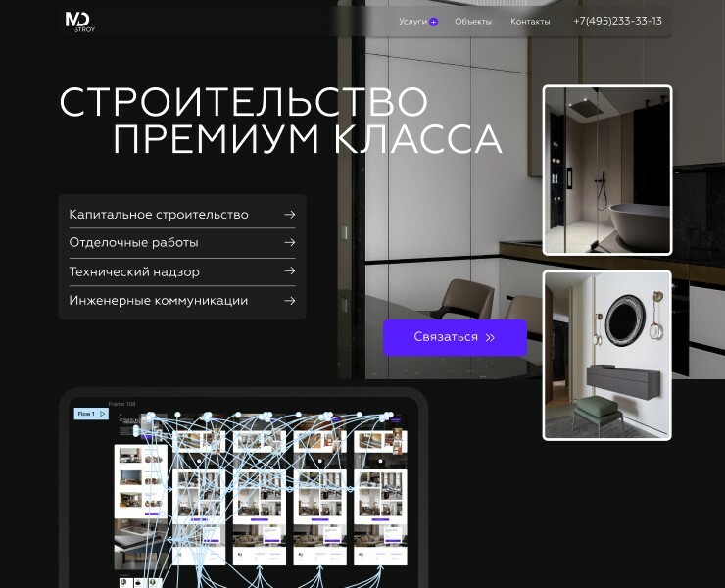This screenshot has height=588, width=725.
Task: Click arrow next to Капитальное строительство
Action: pos(289,214)
